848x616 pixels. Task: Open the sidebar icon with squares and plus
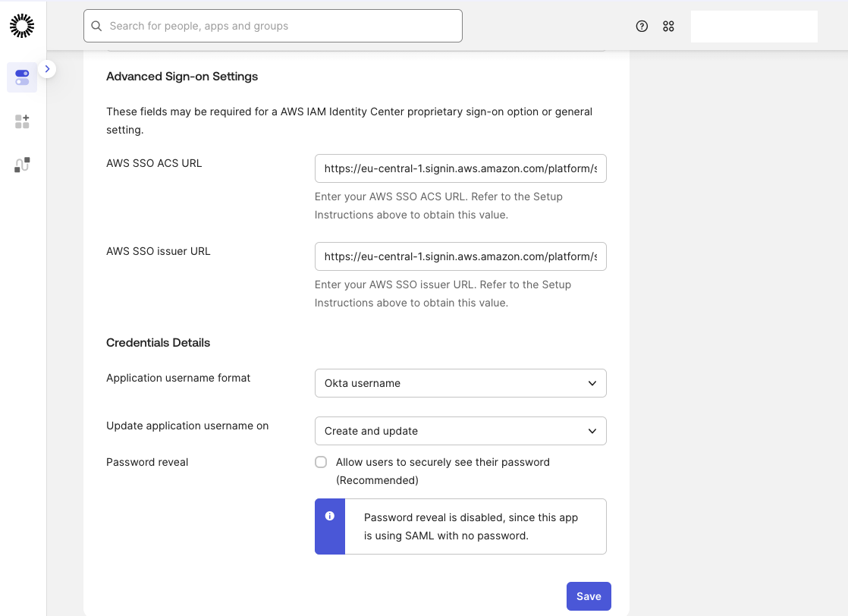[22, 121]
